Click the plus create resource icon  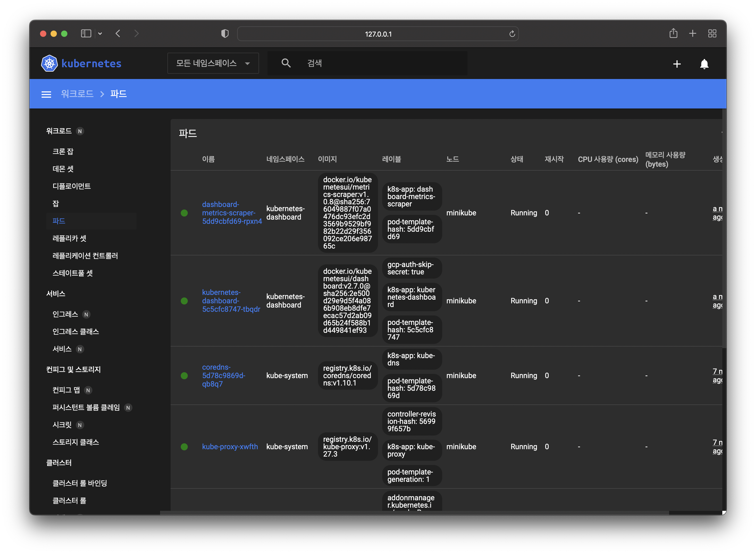[677, 64]
